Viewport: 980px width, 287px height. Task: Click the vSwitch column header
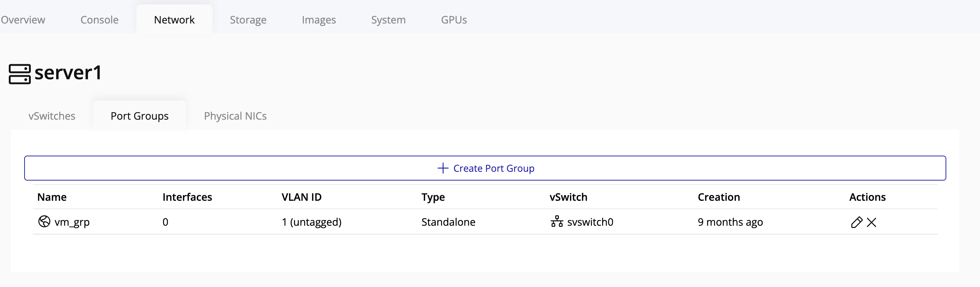click(568, 197)
